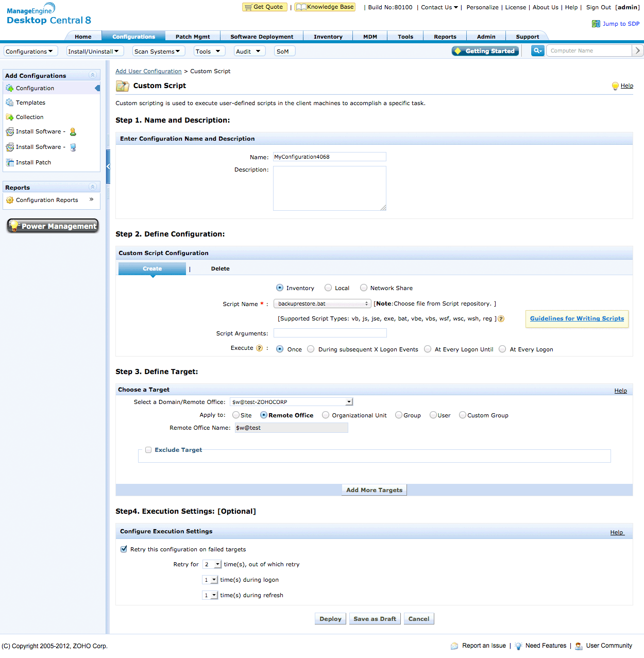644x658 pixels.
Task: Click the Script Arguments field
Action: point(330,333)
